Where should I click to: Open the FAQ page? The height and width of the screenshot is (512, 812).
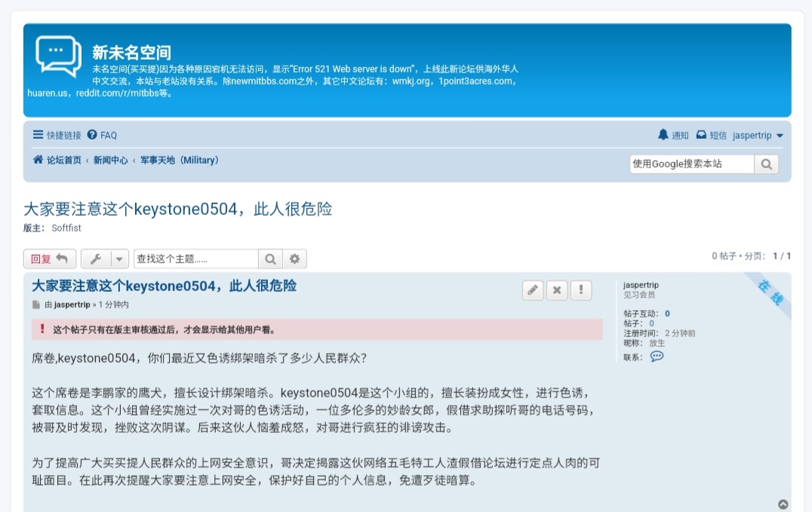[102, 135]
